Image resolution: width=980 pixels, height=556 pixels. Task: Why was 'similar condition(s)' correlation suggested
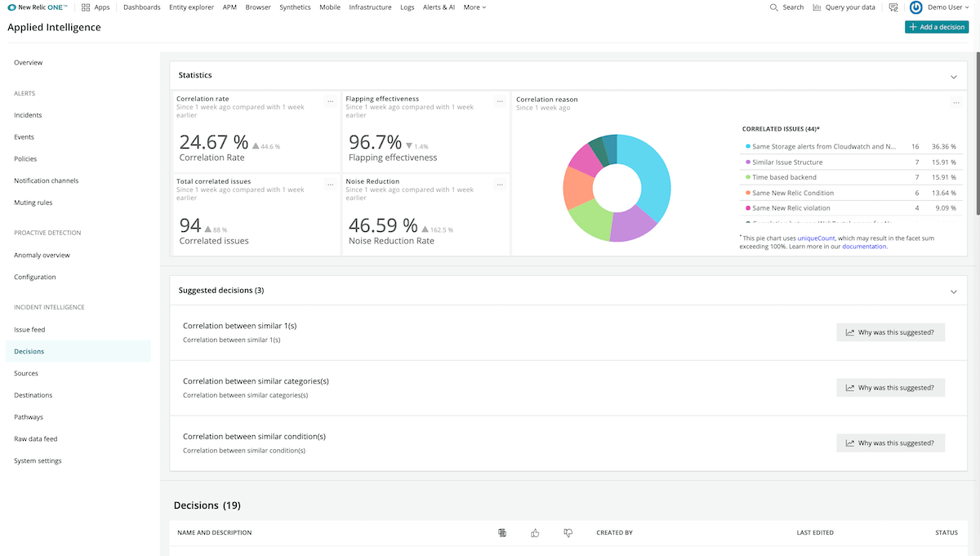tap(890, 443)
